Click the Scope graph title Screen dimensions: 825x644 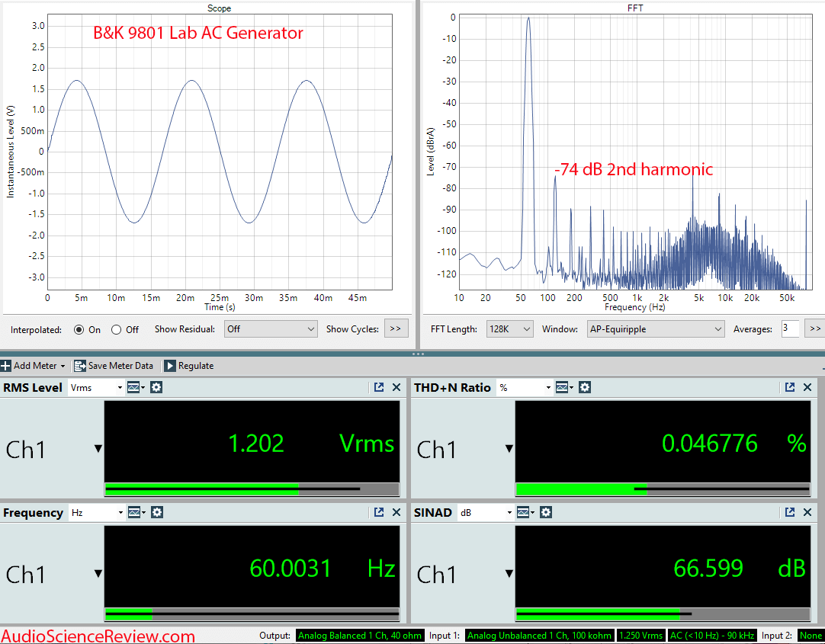pos(219,8)
